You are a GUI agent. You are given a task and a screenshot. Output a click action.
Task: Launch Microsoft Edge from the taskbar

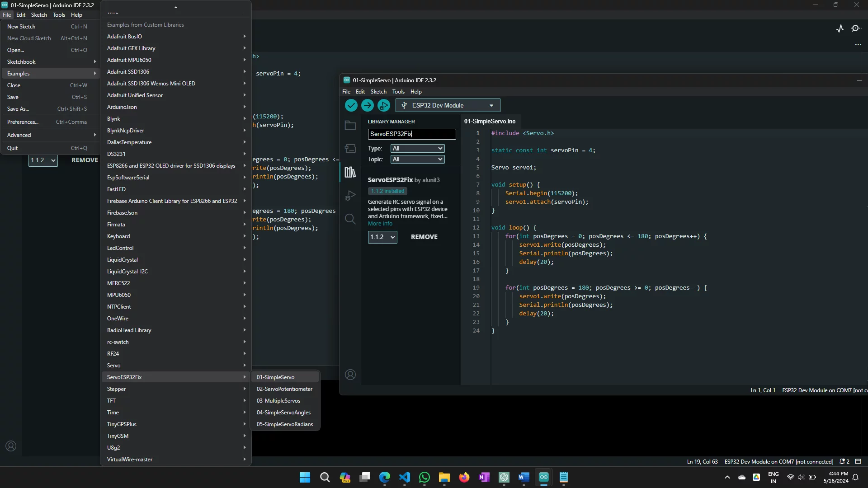click(385, 477)
